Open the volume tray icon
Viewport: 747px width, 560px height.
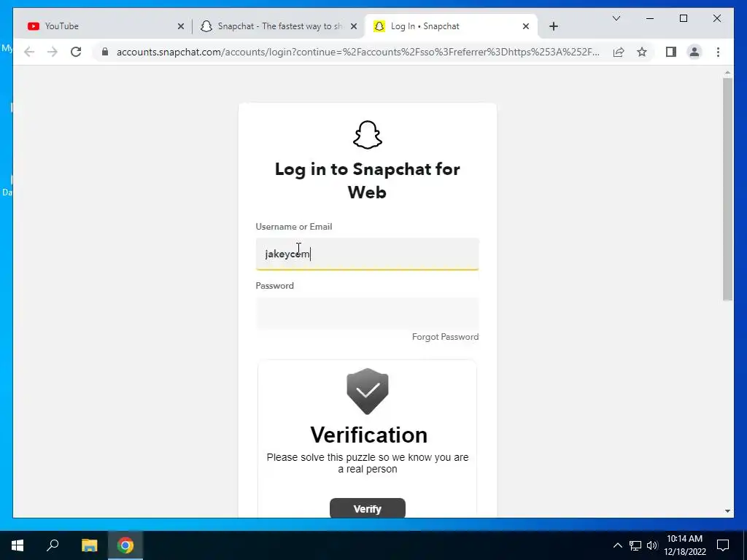coord(652,545)
